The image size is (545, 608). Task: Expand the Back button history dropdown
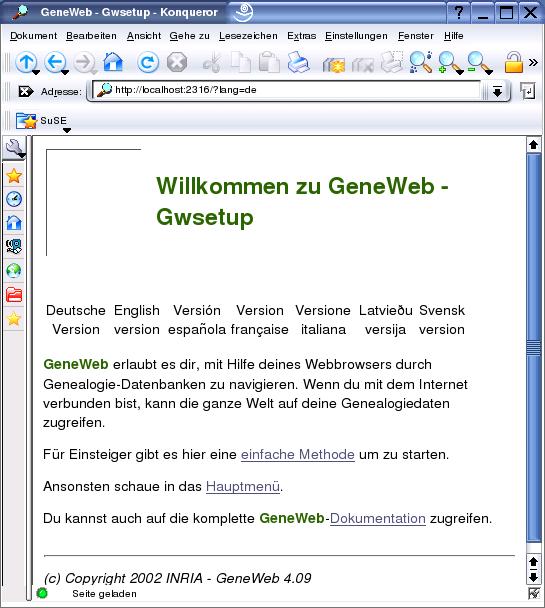tap(65, 72)
